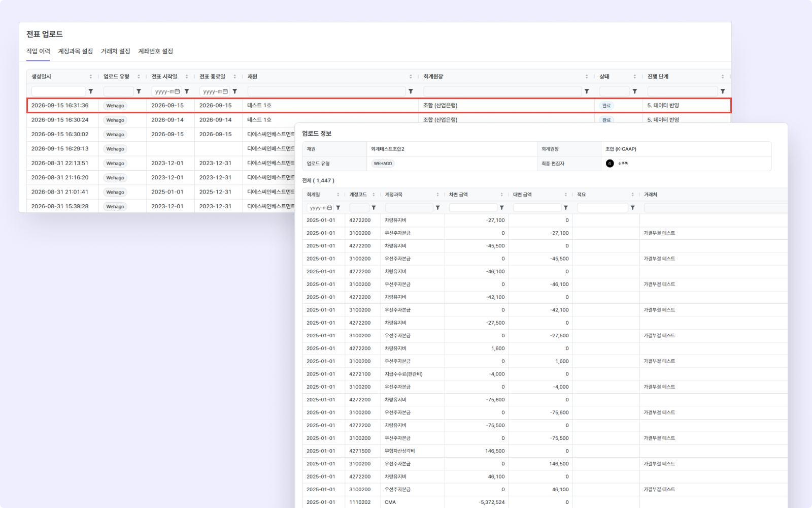Focus the 회계원장 filter text box in history table
812x508 pixels.
502,91
